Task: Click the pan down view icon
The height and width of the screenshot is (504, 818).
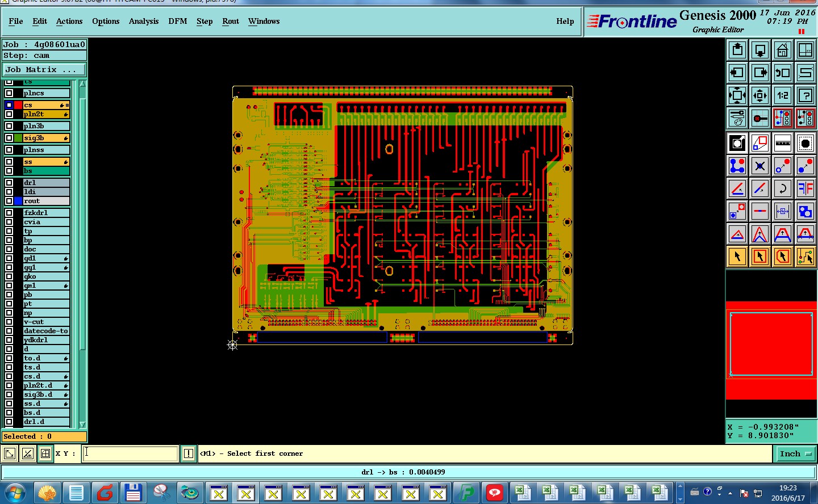Action: pos(760,50)
